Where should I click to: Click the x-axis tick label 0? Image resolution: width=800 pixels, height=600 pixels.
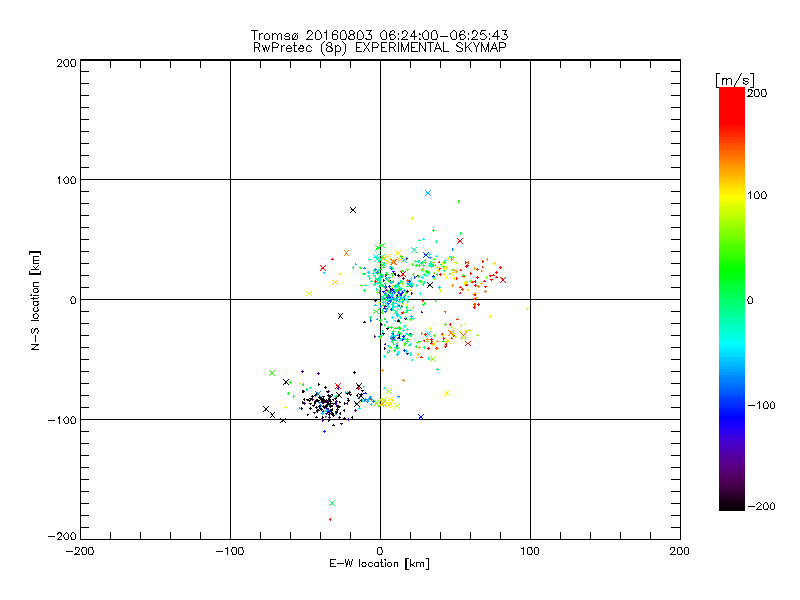click(x=380, y=551)
